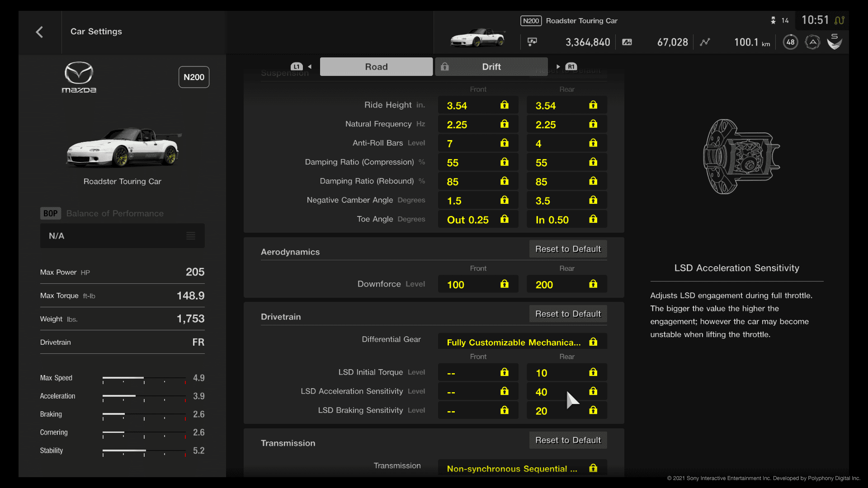Click lock icon on Front Natural Frequency
Screen dimensions: 868x488
(505, 124)
